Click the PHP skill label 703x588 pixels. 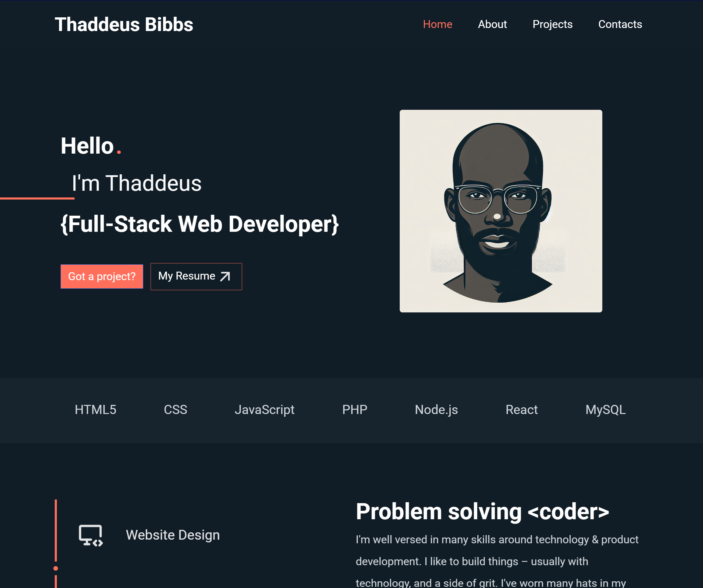[354, 409]
